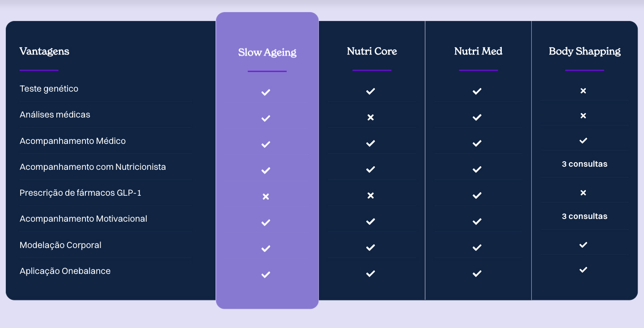The width and height of the screenshot is (644, 328).
Task: Click "3 consultas" in the Nutricionista row
Action: tap(585, 164)
